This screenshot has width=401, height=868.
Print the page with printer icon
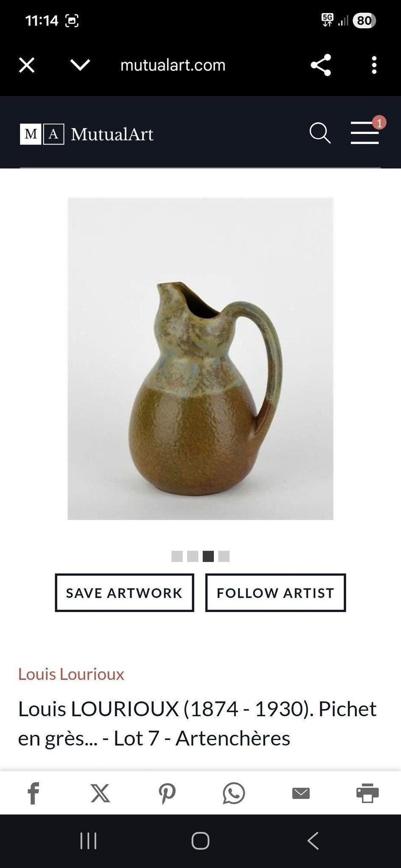pos(367,793)
